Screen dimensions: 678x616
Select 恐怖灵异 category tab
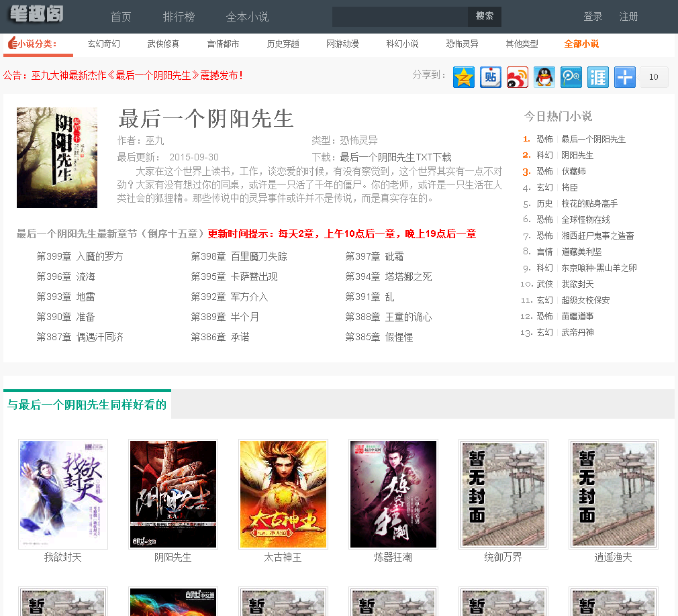(463, 44)
